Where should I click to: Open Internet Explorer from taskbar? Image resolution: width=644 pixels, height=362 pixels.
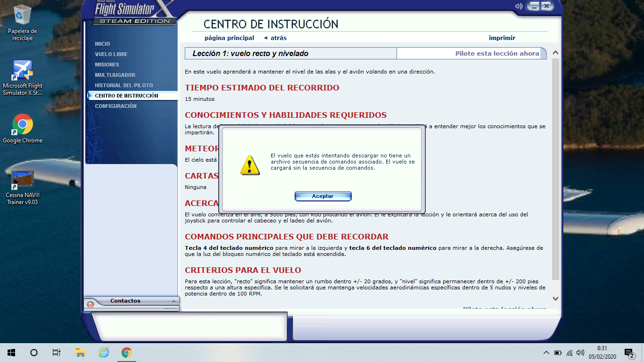pos(104,353)
